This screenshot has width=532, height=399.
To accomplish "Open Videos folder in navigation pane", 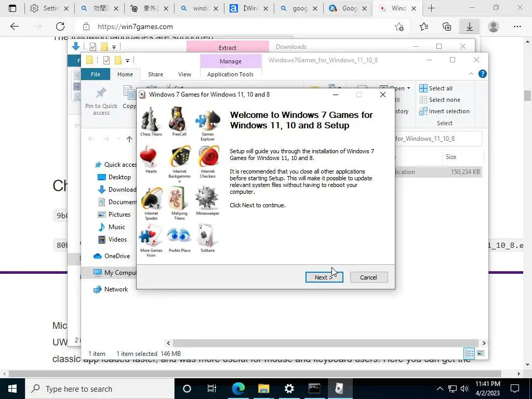I will click(112, 240).
